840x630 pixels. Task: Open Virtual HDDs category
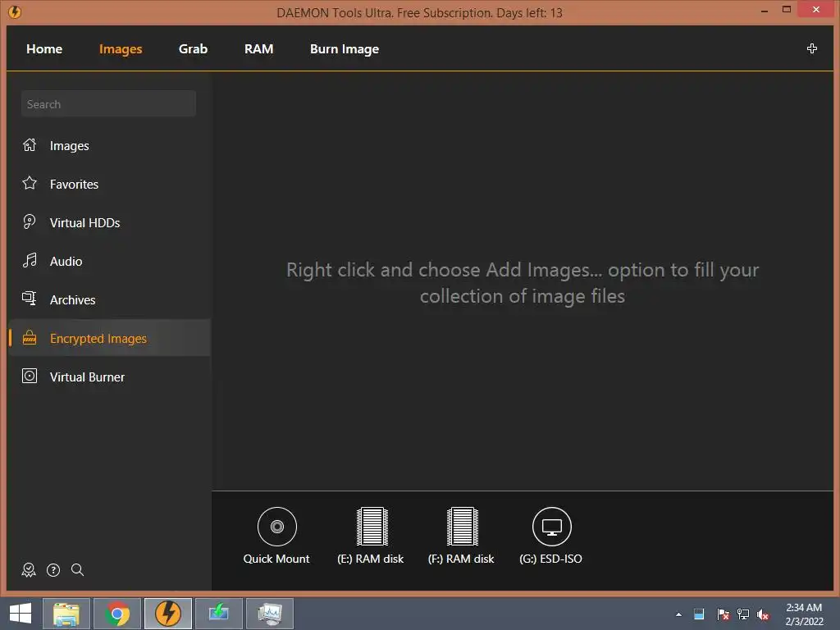point(84,223)
